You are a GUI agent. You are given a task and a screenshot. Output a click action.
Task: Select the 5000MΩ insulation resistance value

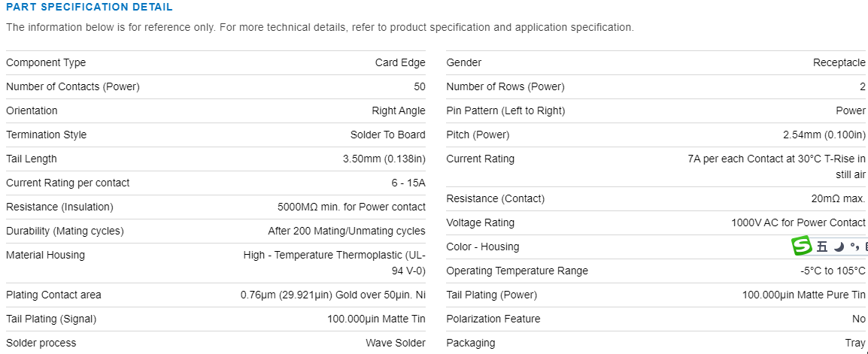coord(351,207)
